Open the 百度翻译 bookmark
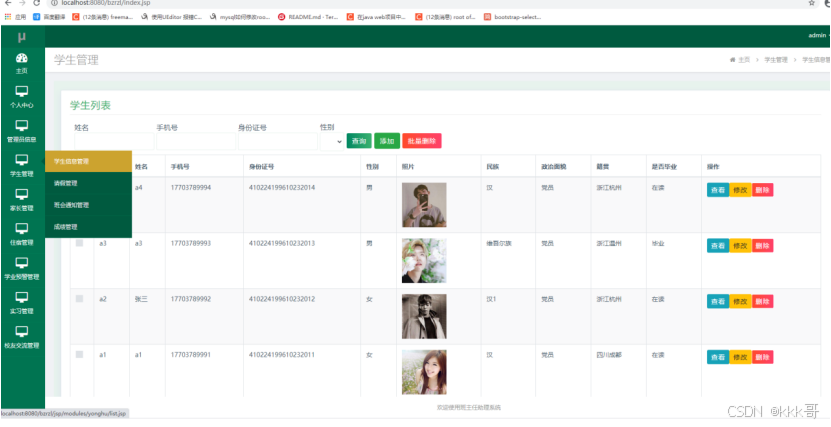This screenshot has width=831, height=427. [x=49, y=17]
